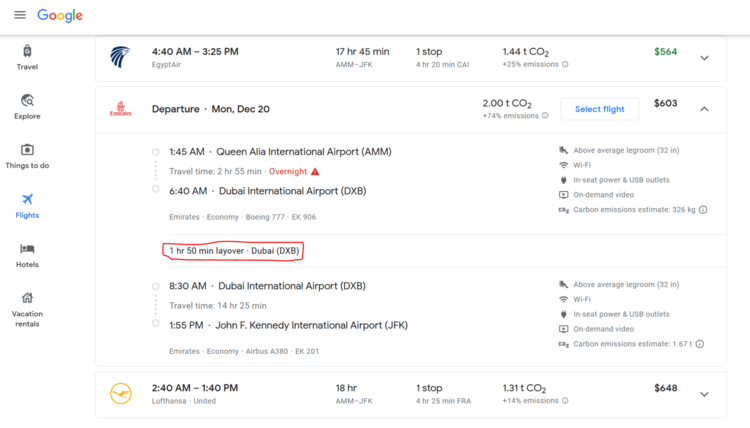This screenshot has width=750, height=428.
Task: Open Explore in the sidebar
Action: coord(27,107)
